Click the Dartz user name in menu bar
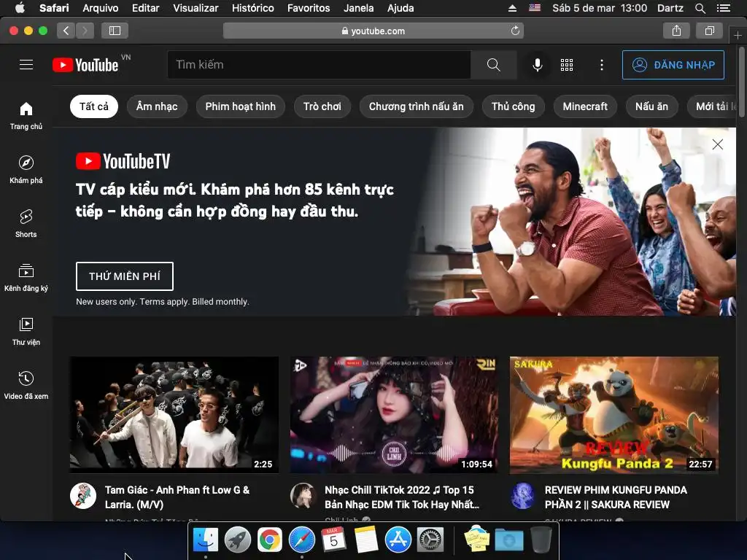This screenshot has width=747, height=560. click(670, 8)
